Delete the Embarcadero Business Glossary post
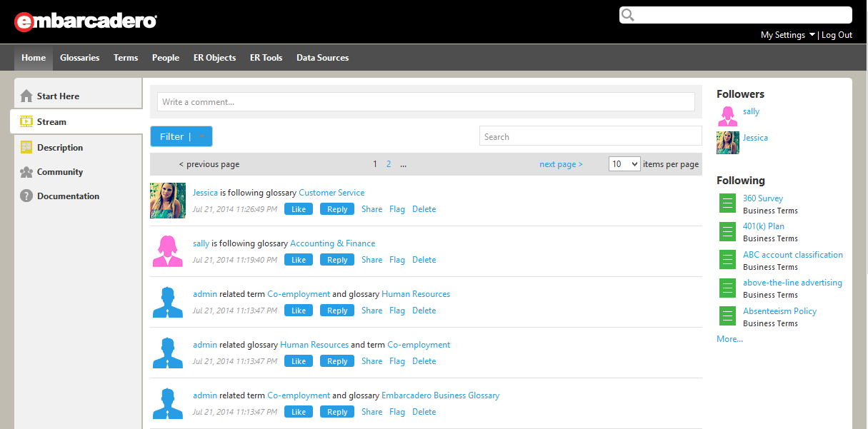 pyautogui.click(x=424, y=412)
